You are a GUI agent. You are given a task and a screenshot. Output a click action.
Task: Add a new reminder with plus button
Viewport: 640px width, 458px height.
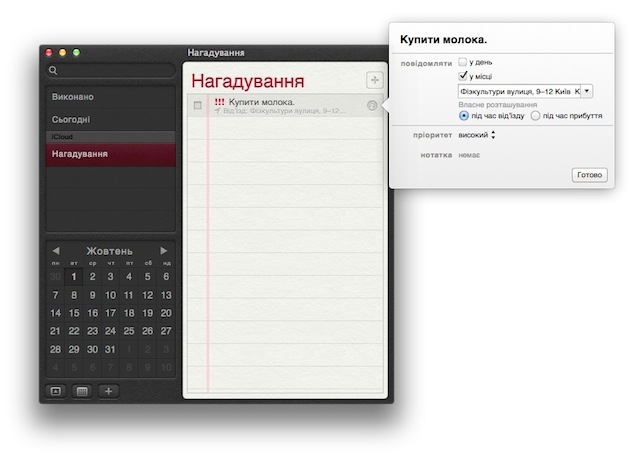(374, 80)
